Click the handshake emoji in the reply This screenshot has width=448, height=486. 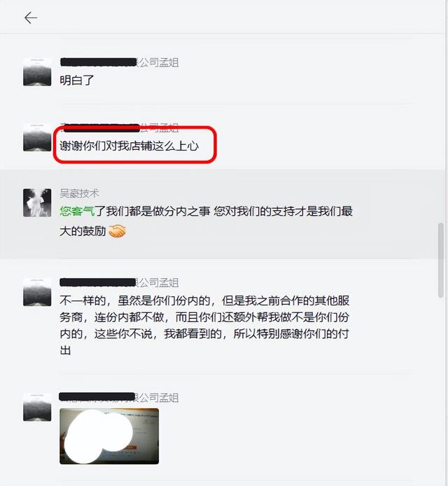pos(118,231)
